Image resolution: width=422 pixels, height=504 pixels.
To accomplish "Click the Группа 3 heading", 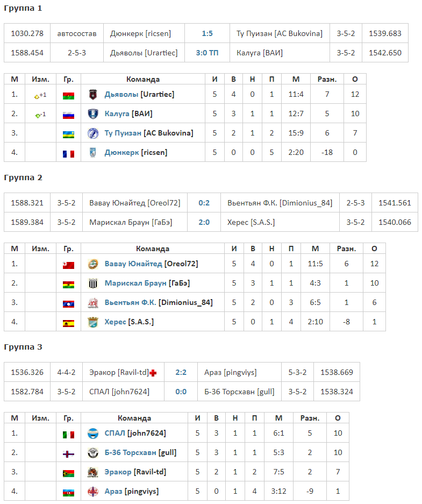I will point(23,347).
